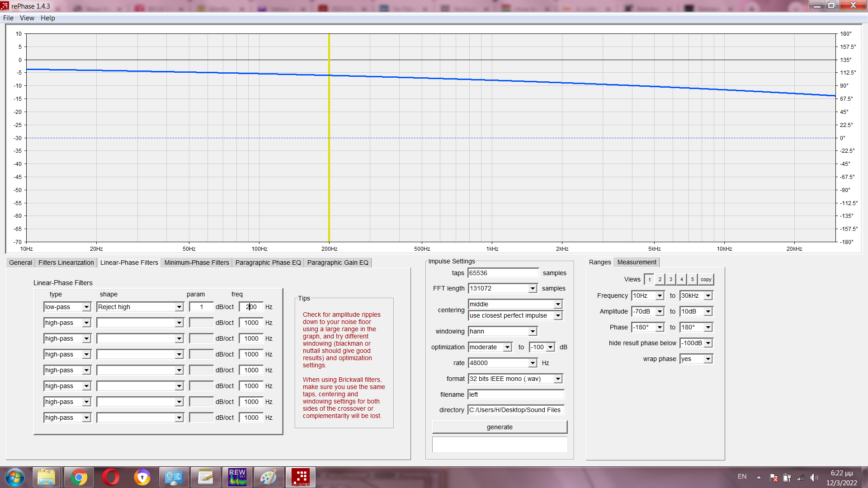Click the filename input field

click(516, 394)
